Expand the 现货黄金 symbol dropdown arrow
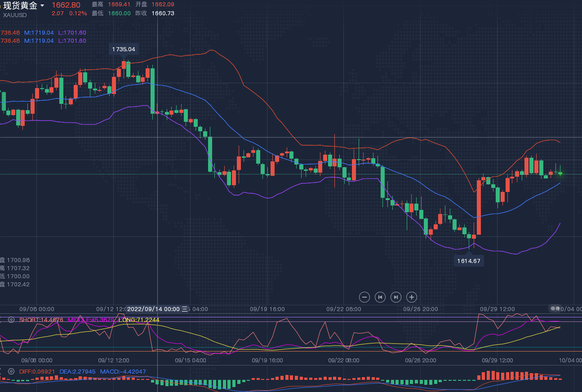The width and height of the screenshot is (582, 392). tap(42, 6)
